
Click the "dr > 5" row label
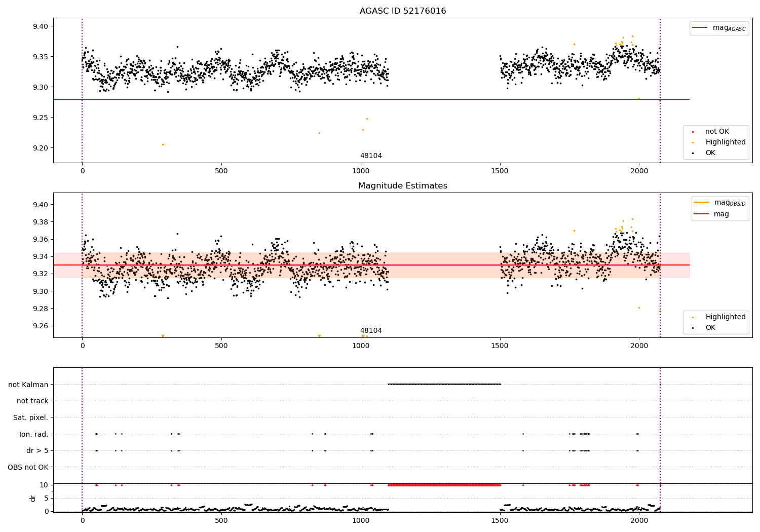(x=37, y=451)
